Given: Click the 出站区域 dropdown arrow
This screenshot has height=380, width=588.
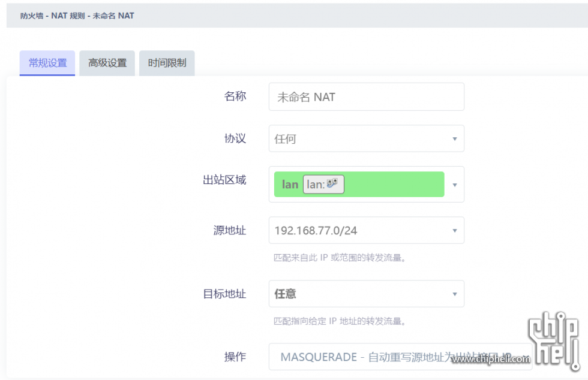Looking at the screenshot, I should [455, 185].
